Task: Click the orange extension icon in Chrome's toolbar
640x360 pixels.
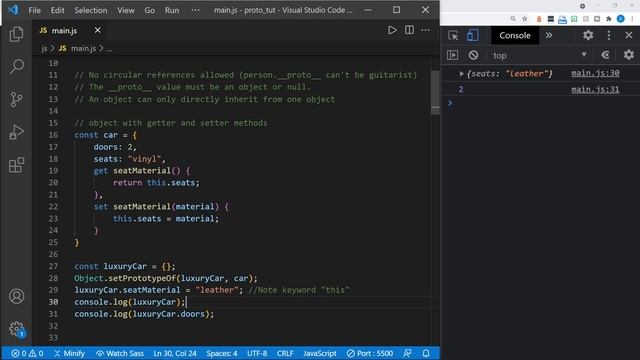Action: [539, 19]
